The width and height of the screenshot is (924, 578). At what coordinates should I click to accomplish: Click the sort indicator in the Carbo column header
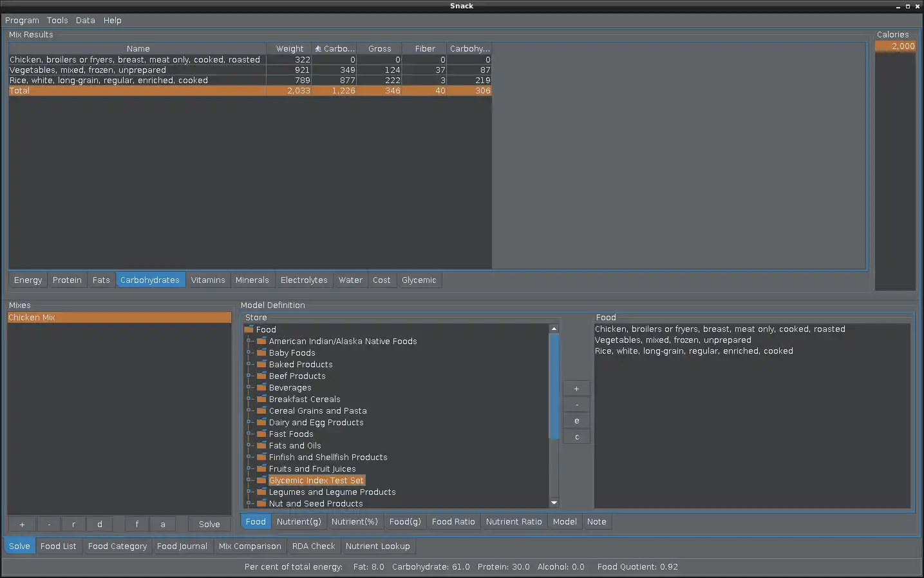(318, 49)
